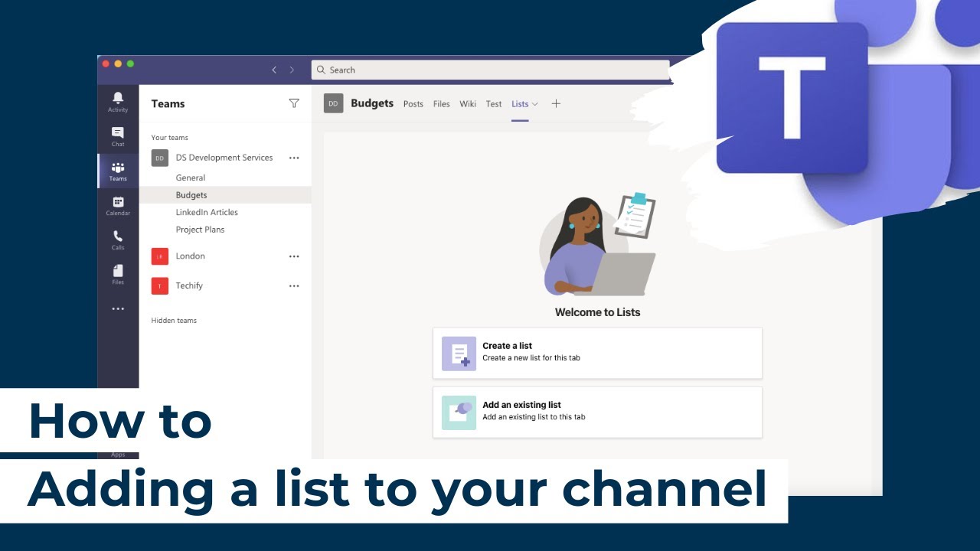
Task: Click the DD avatar beside Budgets
Action: 333,103
